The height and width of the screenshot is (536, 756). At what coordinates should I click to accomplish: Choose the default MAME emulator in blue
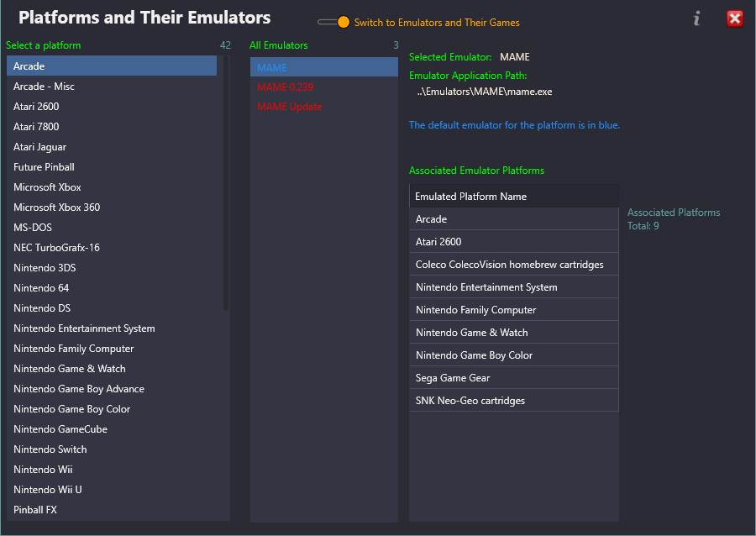[324, 67]
